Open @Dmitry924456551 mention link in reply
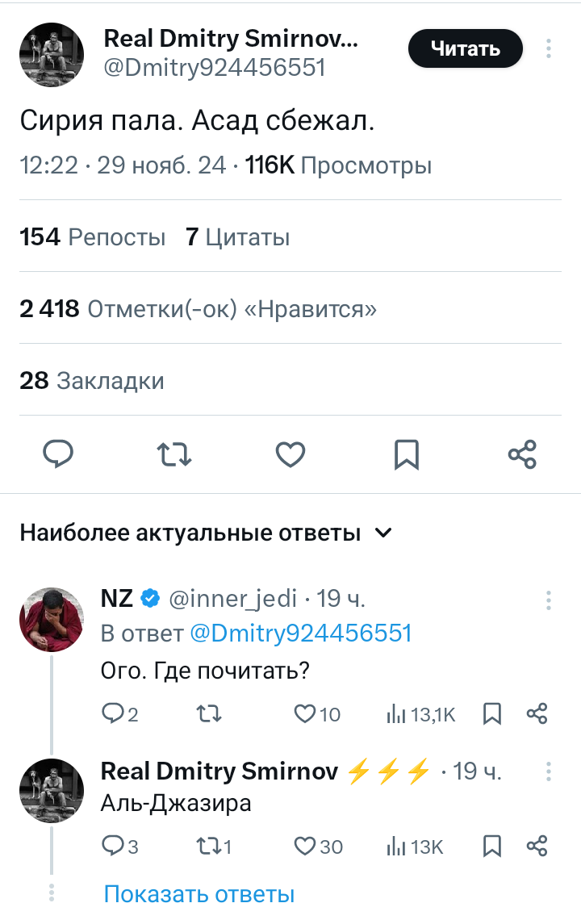Viewport: 581px width, 924px height. (x=300, y=633)
